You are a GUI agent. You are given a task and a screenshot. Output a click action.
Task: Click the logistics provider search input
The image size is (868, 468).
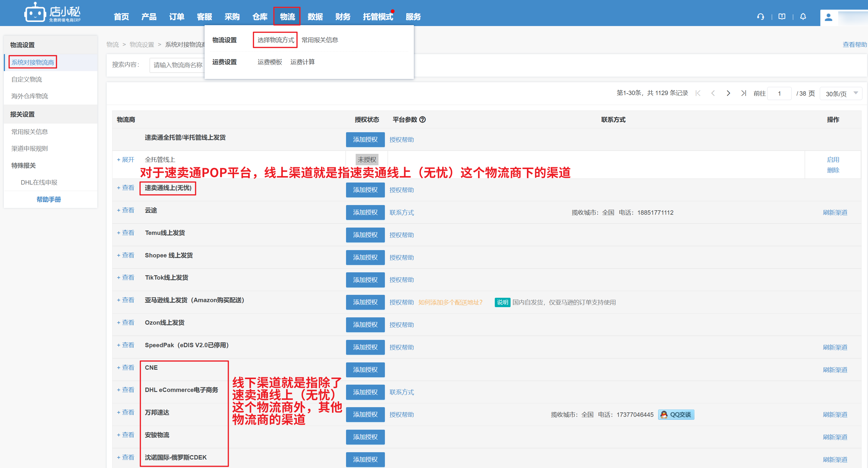tap(177, 65)
